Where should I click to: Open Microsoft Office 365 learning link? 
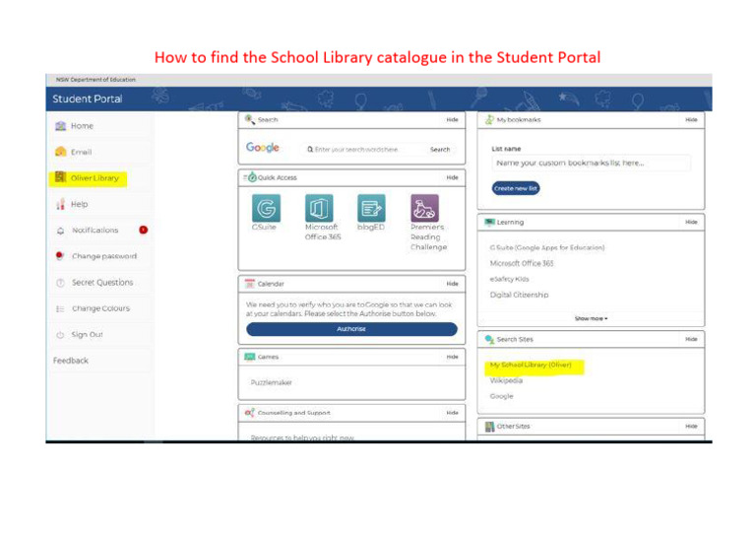pos(522,263)
